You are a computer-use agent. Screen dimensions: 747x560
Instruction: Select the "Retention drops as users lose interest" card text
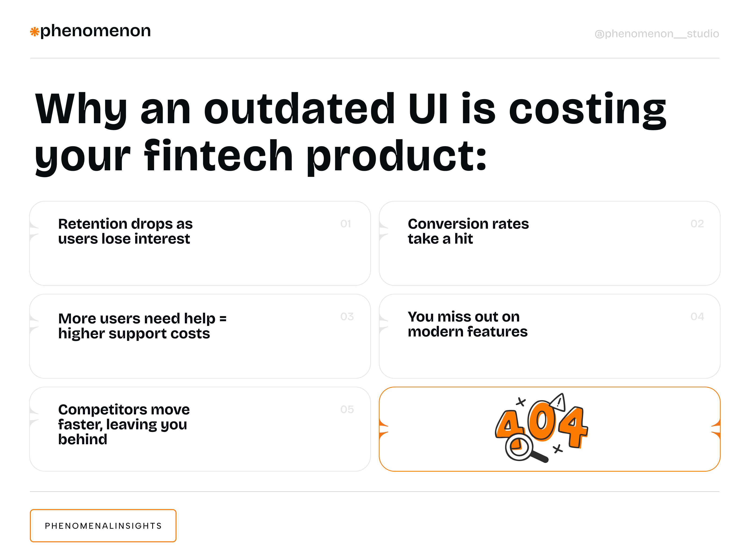[x=125, y=231]
